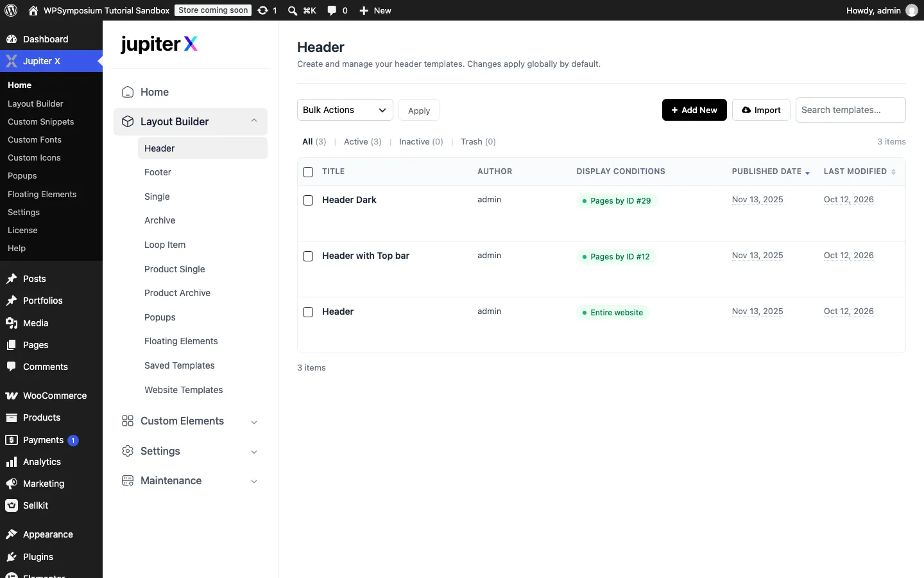924x578 pixels.
Task: Open the search ⌘K icon
Action: pos(293,10)
